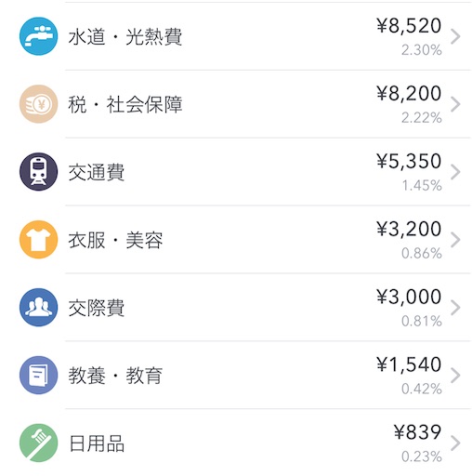Select the 水道・光熱費 category label
472x476 pixels.
125,37
